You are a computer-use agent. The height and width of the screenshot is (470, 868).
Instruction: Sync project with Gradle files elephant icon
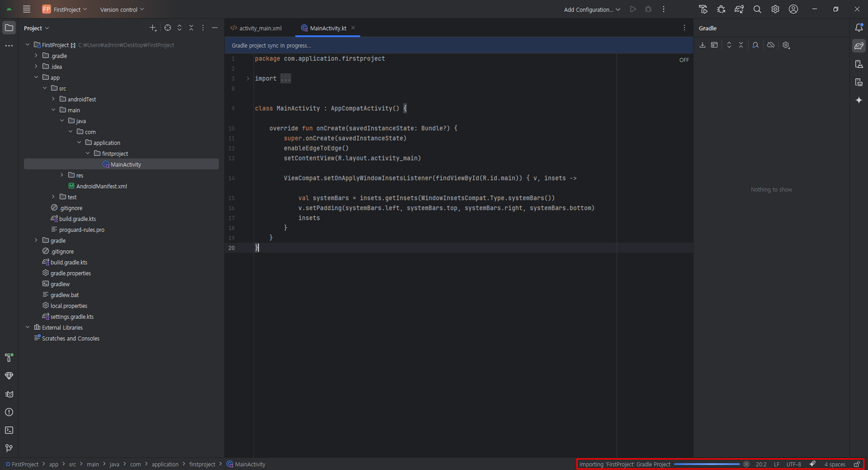tap(739, 9)
